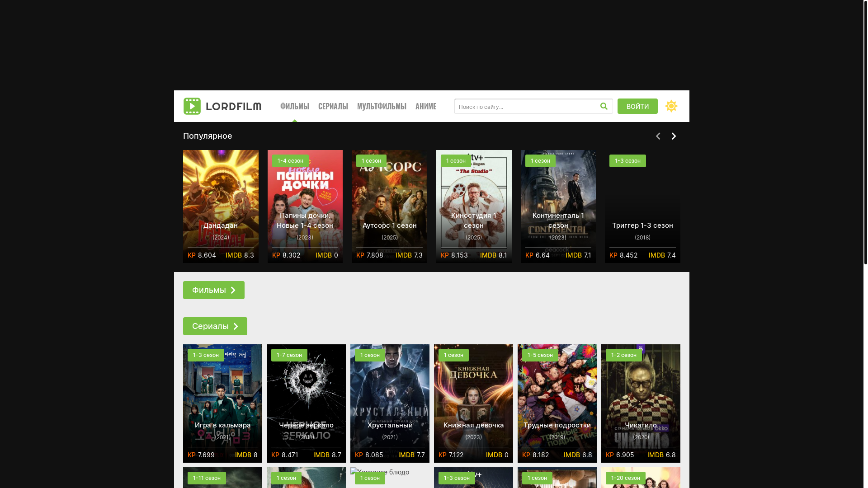
Task: Click the Популярное heading
Action: pyautogui.click(x=208, y=136)
